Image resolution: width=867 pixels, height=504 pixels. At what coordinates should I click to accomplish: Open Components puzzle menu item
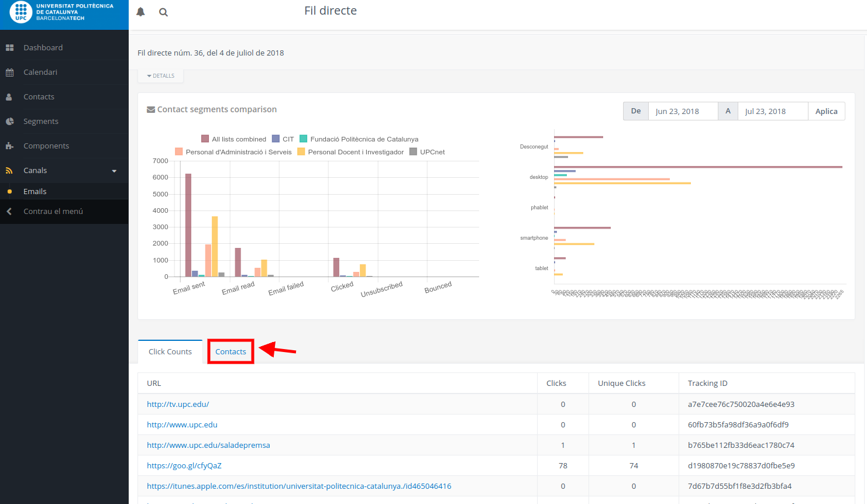click(x=46, y=146)
